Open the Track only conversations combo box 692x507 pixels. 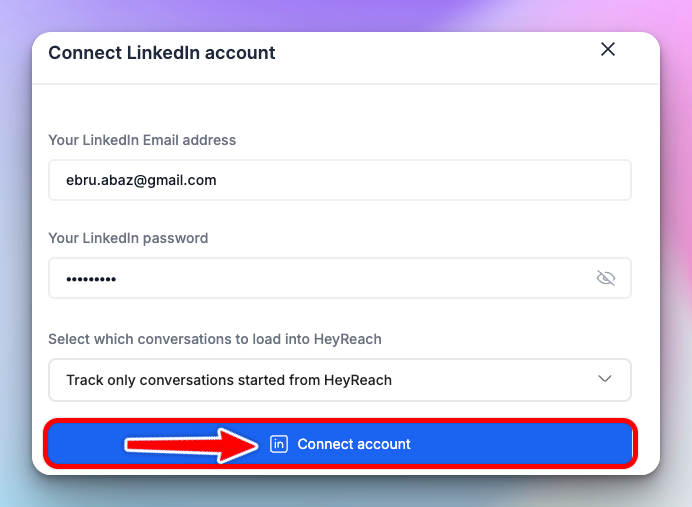tap(340, 380)
